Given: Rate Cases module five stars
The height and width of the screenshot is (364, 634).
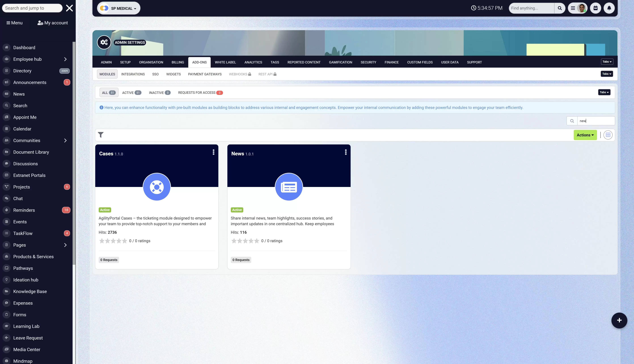Looking at the screenshot, I should coord(125,241).
